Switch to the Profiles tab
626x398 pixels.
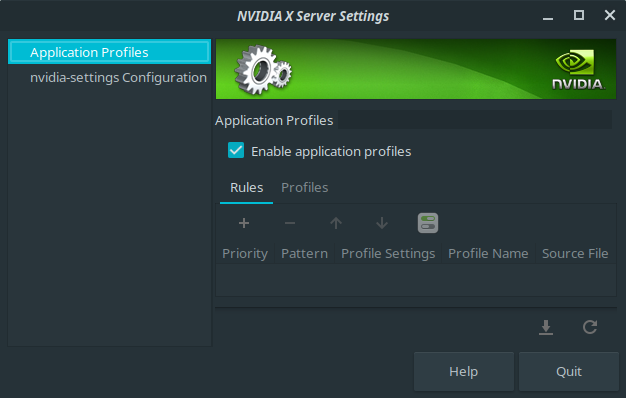(305, 188)
